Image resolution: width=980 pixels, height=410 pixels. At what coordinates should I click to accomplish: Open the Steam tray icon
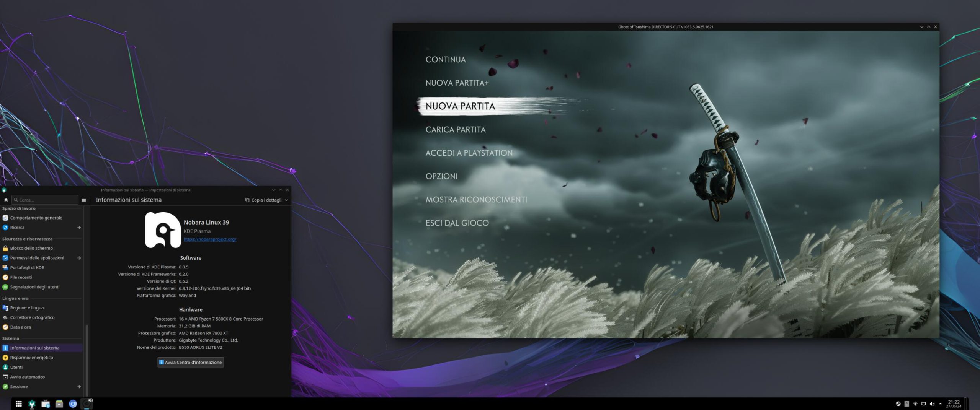click(898, 404)
